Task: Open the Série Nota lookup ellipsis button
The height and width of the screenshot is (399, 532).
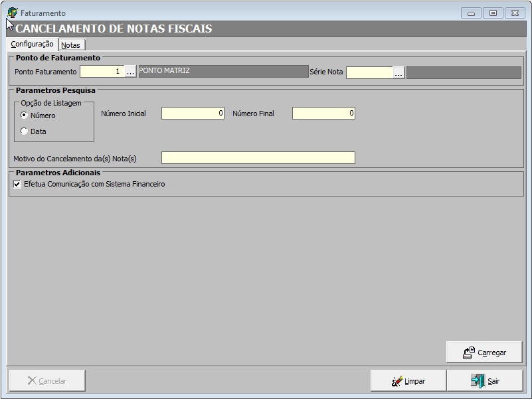Action: click(399, 73)
